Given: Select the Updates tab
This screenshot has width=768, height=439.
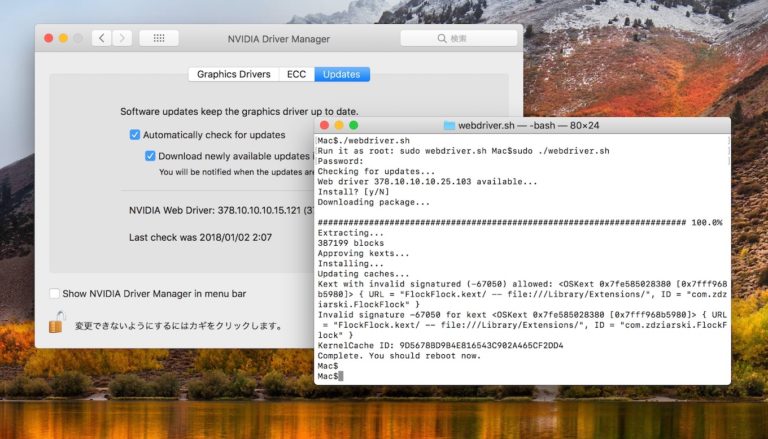Looking at the screenshot, I should click(341, 74).
